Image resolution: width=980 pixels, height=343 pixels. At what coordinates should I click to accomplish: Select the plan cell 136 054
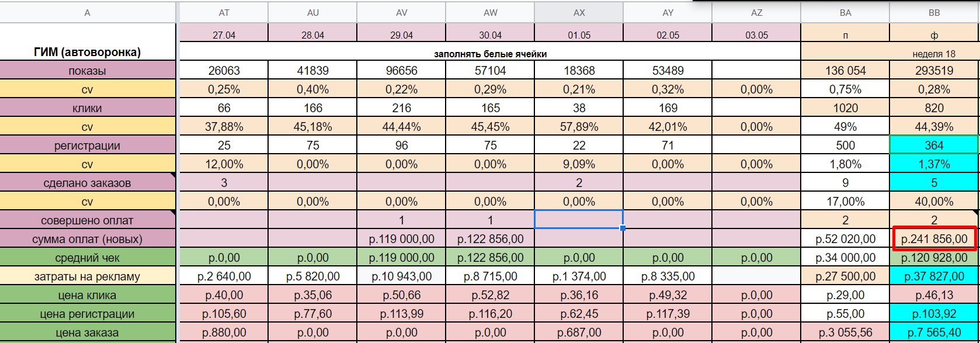pos(845,71)
